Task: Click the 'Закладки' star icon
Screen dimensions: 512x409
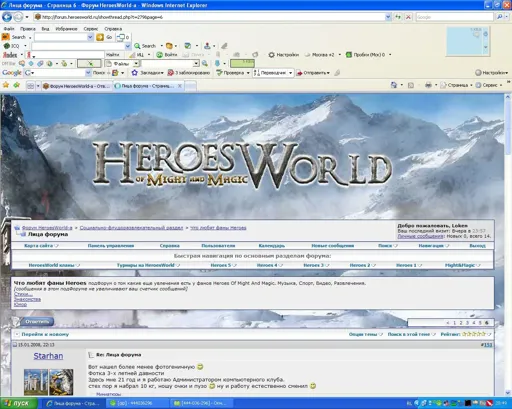Action: pyautogui.click(x=134, y=73)
